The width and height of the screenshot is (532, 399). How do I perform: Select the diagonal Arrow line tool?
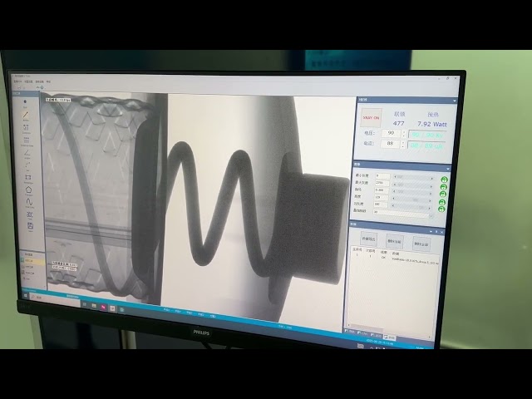click(26, 115)
